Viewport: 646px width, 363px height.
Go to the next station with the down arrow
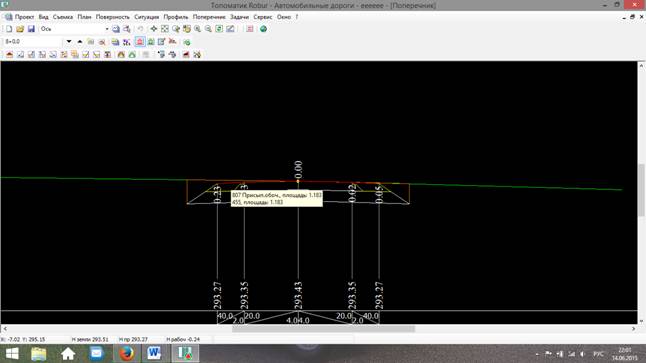point(69,42)
